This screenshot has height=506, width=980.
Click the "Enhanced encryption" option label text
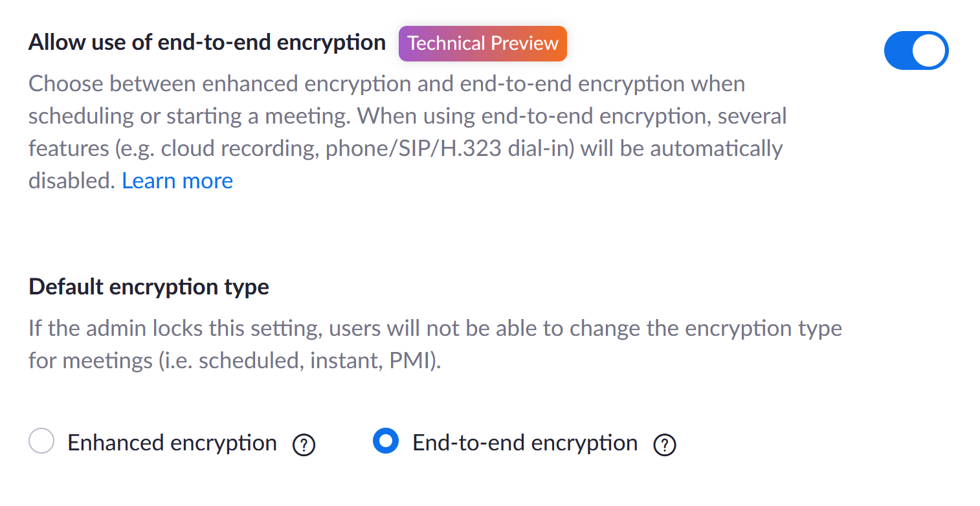point(172,443)
